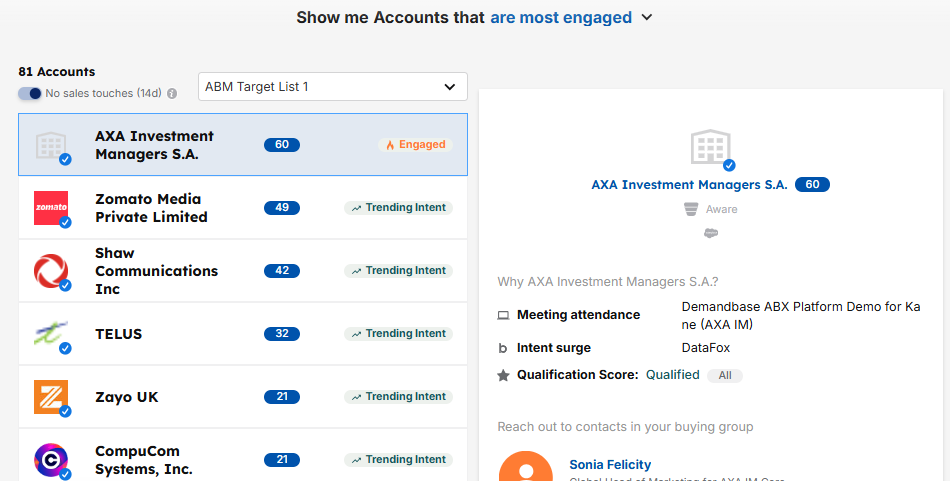950x481 pixels.
Task: Open the 'are most engaged' filter chevron
Action: pyautogui.click(x=647, y=18)
